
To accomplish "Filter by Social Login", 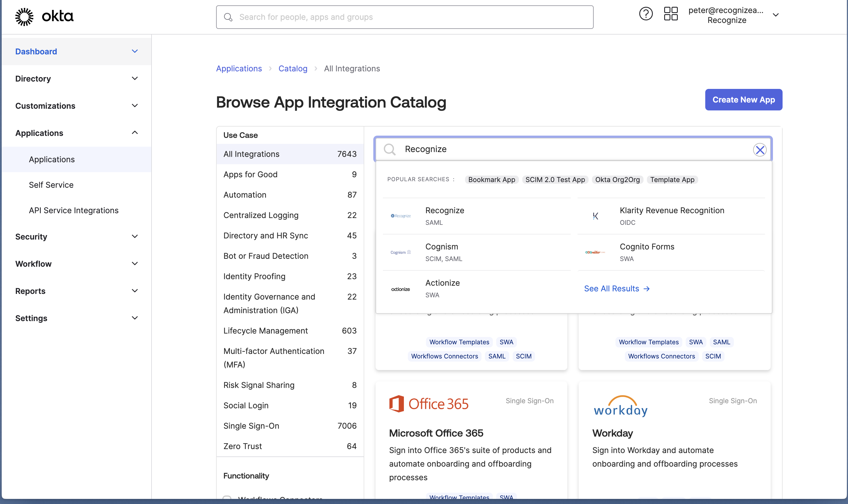I will [290, 405].
